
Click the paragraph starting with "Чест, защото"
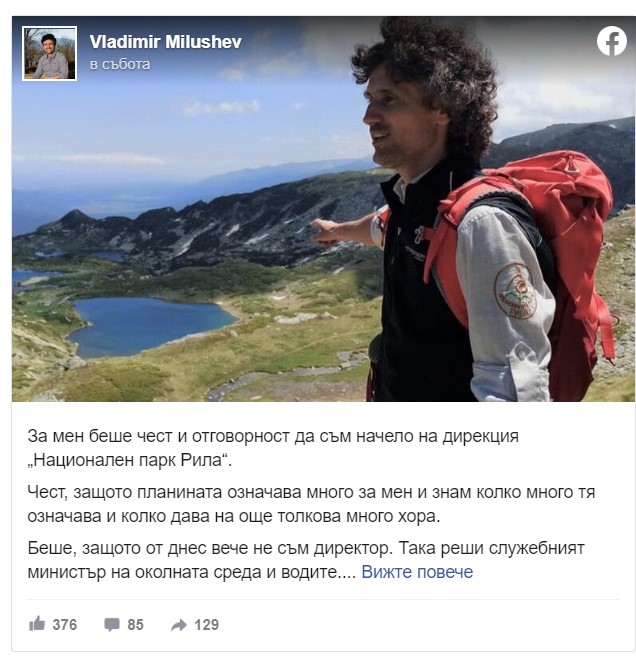click(x=311, y=504)
